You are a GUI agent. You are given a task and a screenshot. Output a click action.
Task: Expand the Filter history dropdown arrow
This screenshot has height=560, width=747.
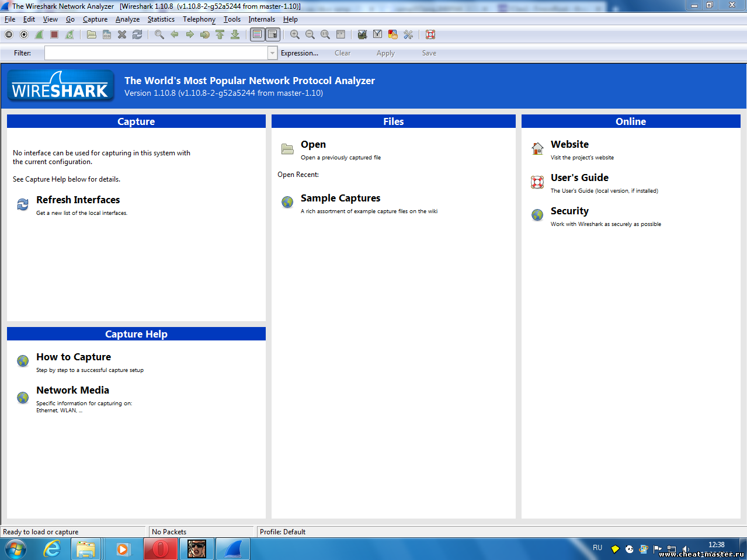272,53
